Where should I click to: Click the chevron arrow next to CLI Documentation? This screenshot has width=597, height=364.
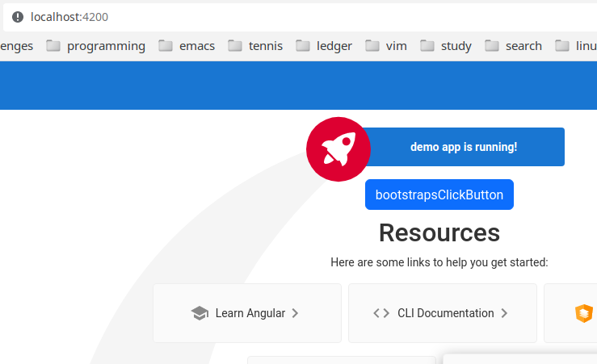click(x=504, y=313)
